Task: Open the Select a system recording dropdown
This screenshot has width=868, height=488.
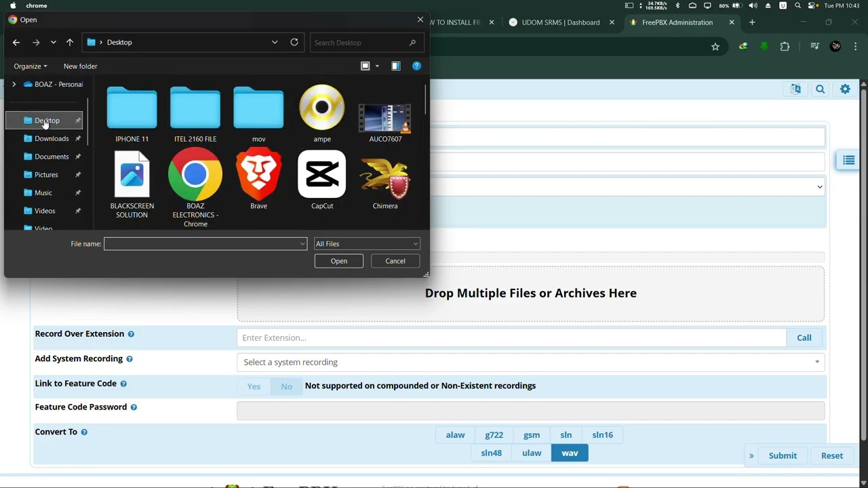Action: (530, 362)
